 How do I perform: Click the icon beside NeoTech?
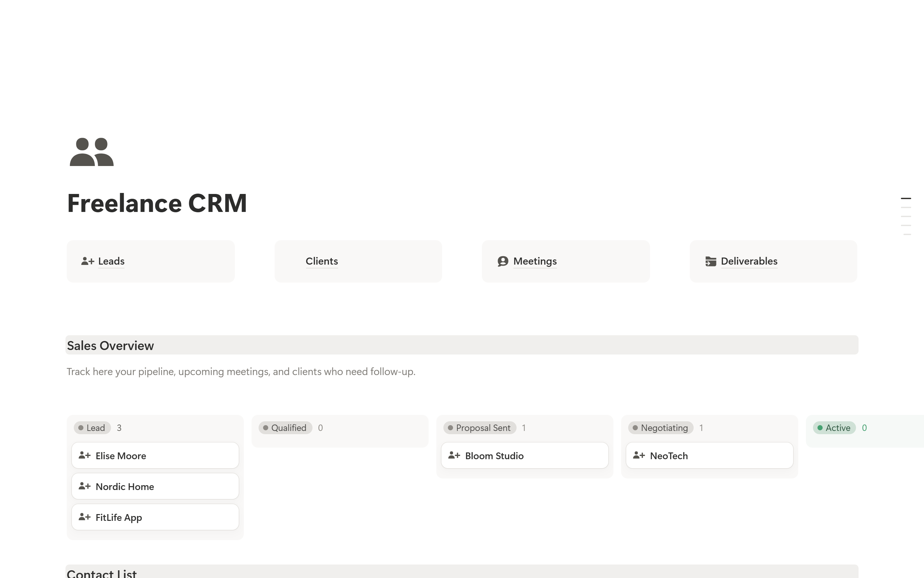tap(639, 455)
